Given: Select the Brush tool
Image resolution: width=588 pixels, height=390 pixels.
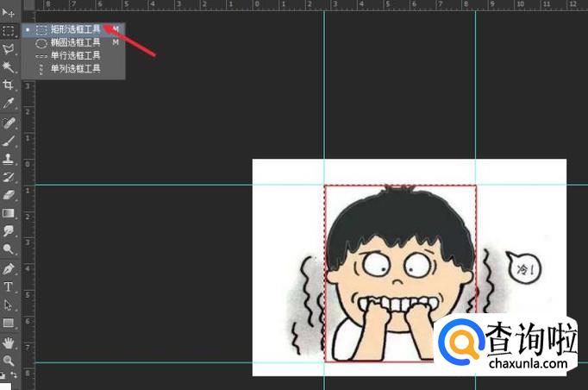Looking at the screenshot, I should pyautogui.click(x=9, y=141).
